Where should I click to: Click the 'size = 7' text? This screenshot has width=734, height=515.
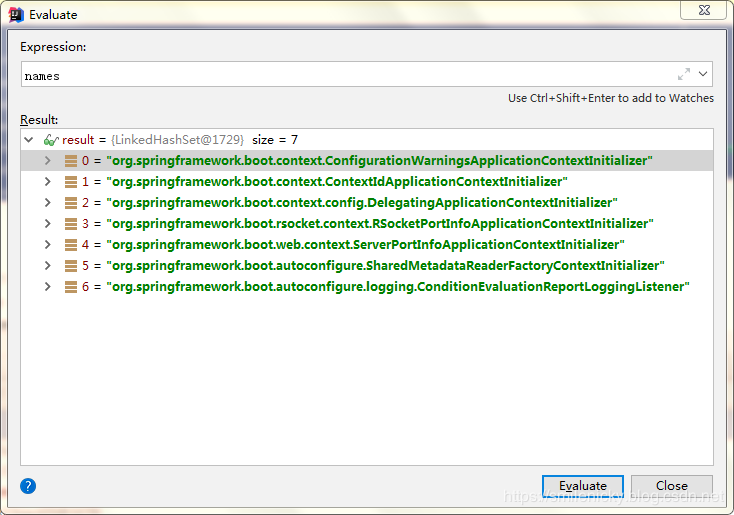coord(275,140)
